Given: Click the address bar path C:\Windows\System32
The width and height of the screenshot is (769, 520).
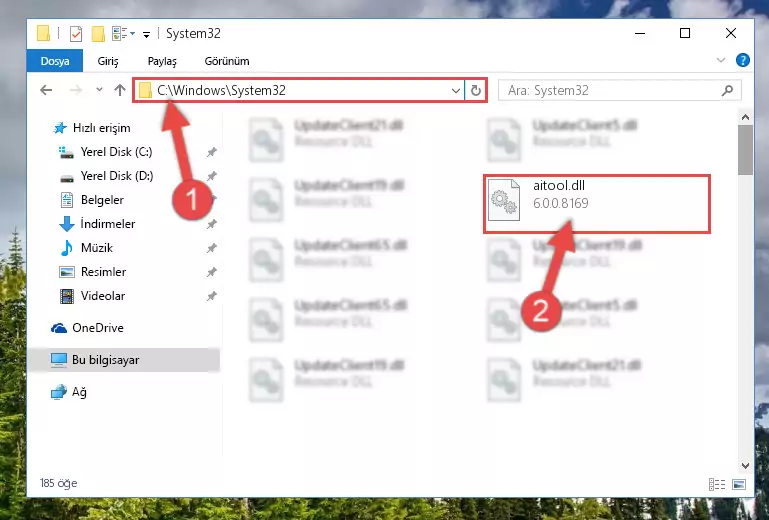Looking at the screenshot, I should pos(221,90).
